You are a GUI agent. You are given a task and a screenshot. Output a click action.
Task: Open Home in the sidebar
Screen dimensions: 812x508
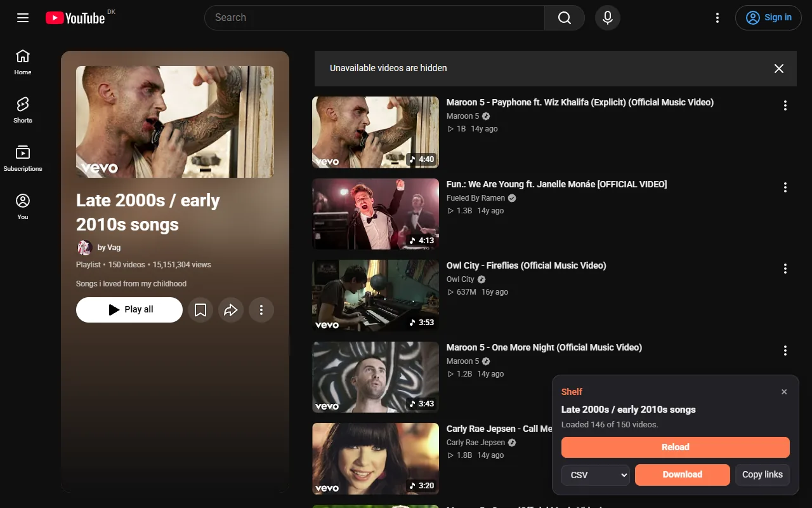23,62
